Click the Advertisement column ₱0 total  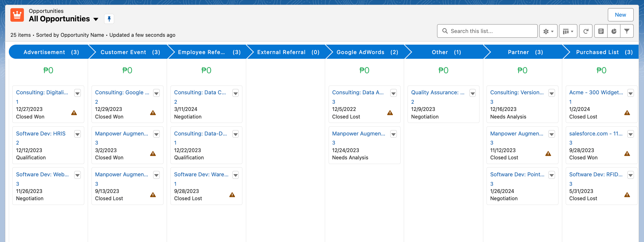(x=48, y=70)
